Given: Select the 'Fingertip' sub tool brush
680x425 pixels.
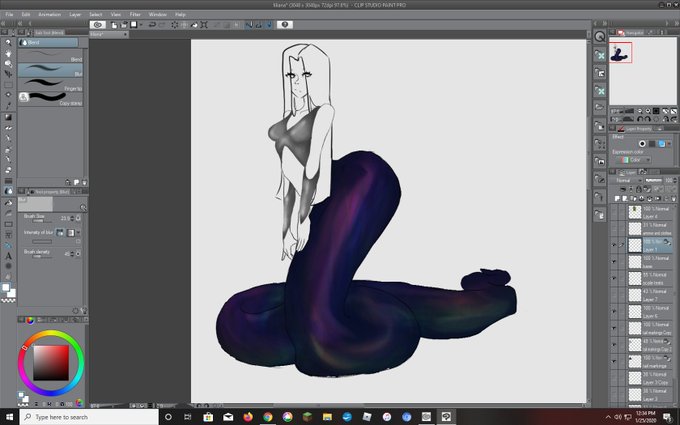Looking at the screenshot, I should click(x=50, y=85).
